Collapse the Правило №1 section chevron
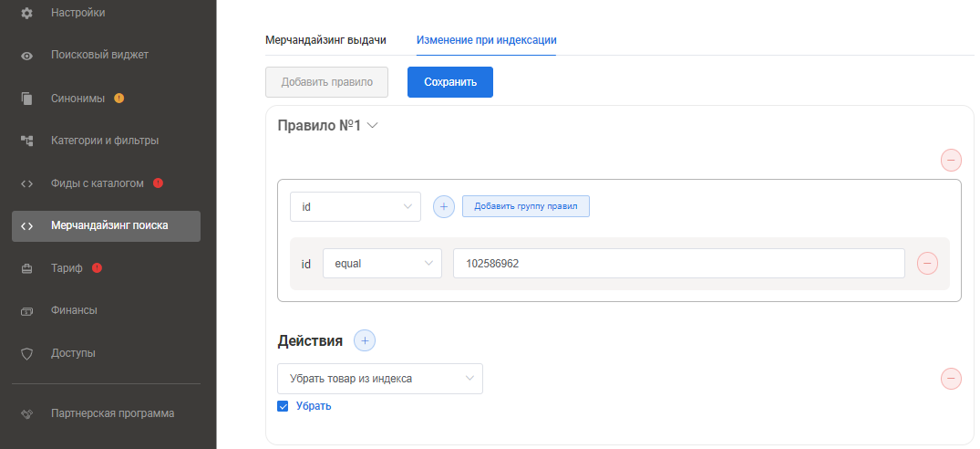Image resolution: width=980 pixels, height=449 pixels. pyautogui.click(x=372, y=126)
